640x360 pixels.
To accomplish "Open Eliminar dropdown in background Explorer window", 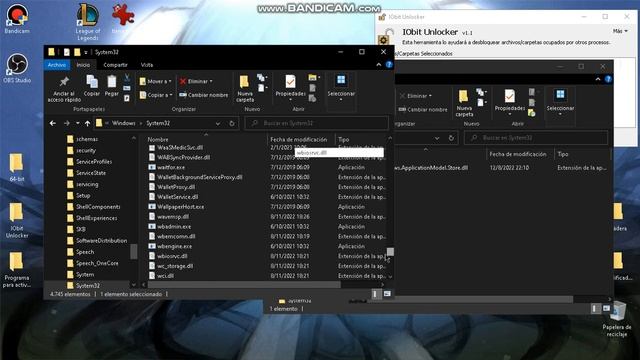I will 416,96.
